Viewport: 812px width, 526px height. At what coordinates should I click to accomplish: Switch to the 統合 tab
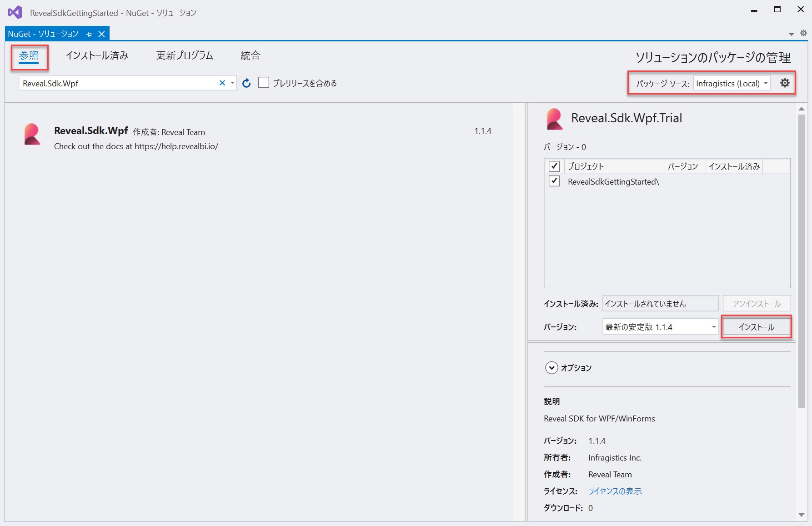tap(251, 55)
